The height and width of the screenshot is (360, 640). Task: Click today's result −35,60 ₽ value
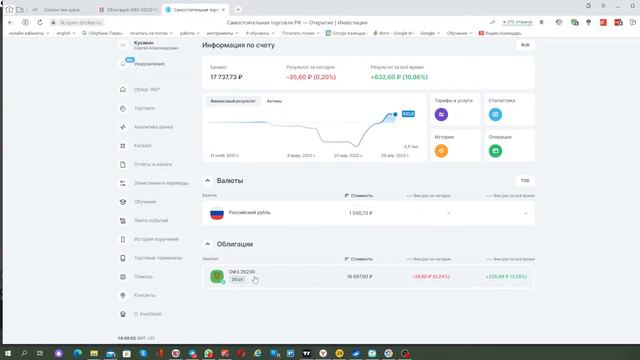click(311, 77)
